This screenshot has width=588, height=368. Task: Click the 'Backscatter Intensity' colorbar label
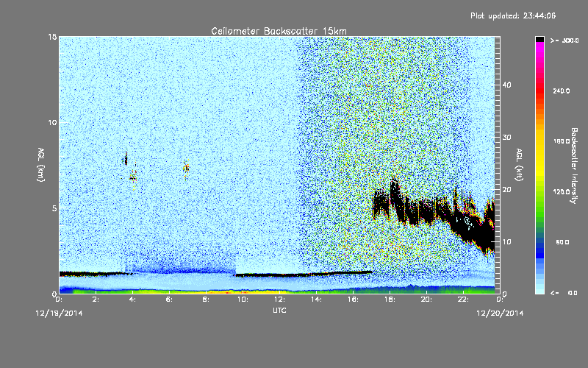point(574,166)
